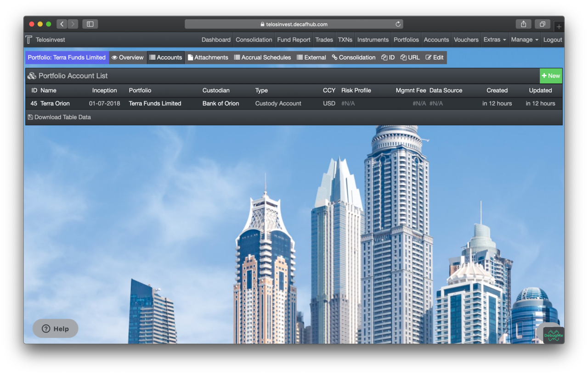Open the Instruments menu item
588x375 pixels.
pos(373,40)
